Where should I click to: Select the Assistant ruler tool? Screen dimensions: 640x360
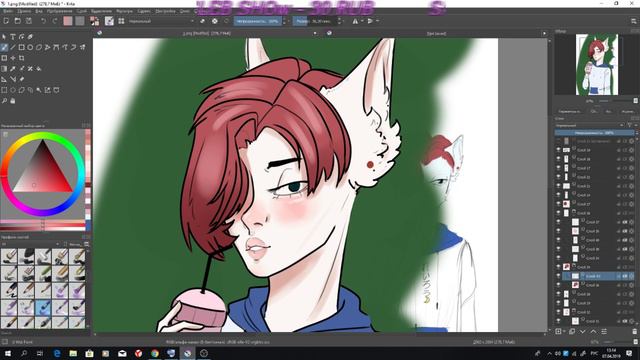tap(4, 79)
